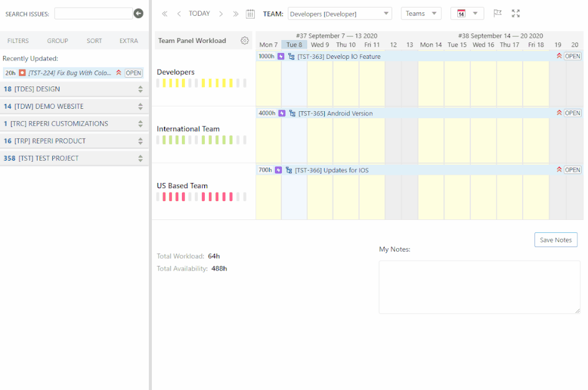The width and height of the screenshot is (588, 390).
Task: Submit search with the arrow button
Action: [x=138, y=14]
